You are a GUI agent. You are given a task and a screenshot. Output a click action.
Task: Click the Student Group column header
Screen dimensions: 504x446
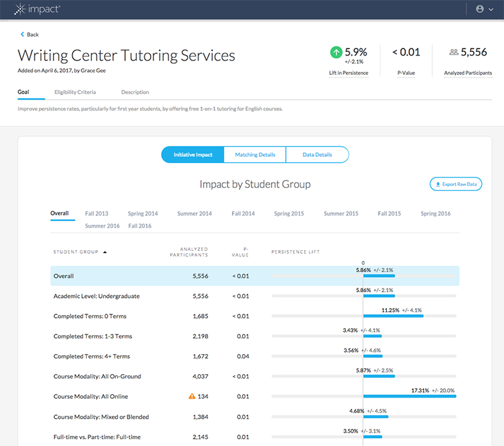click(76, 252)
